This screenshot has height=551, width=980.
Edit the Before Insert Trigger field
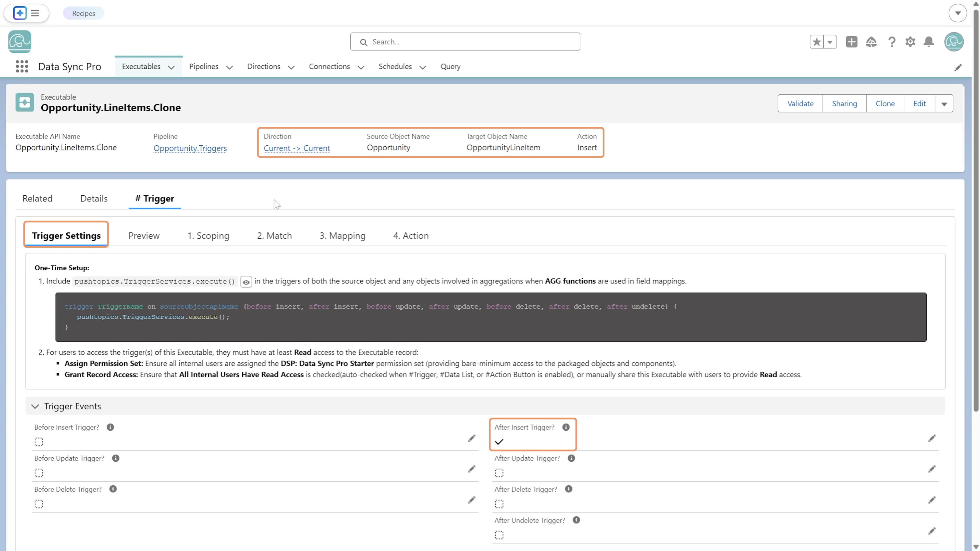tap(472, 439)
